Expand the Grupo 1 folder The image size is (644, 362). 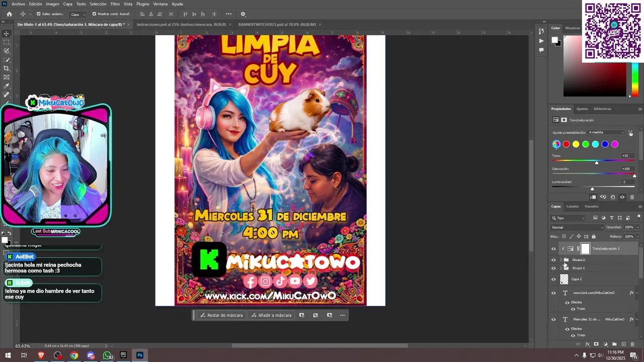[560, 268]
